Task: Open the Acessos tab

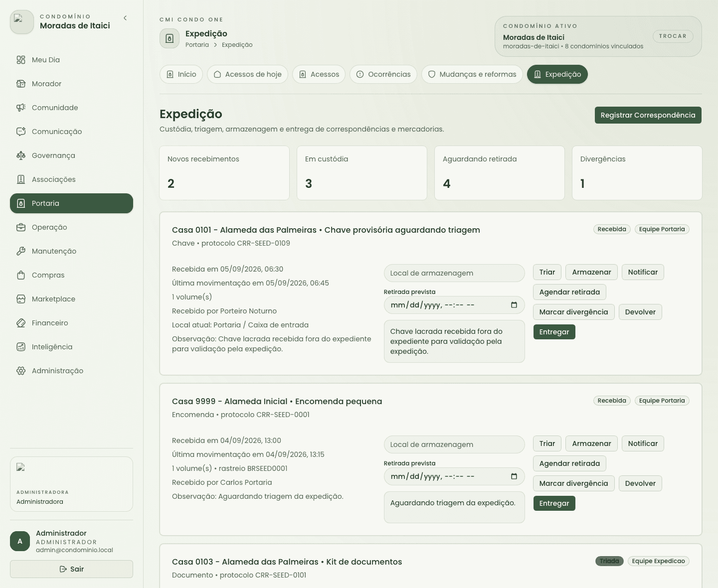Action: pyautogui.click(x=319, y=74)
